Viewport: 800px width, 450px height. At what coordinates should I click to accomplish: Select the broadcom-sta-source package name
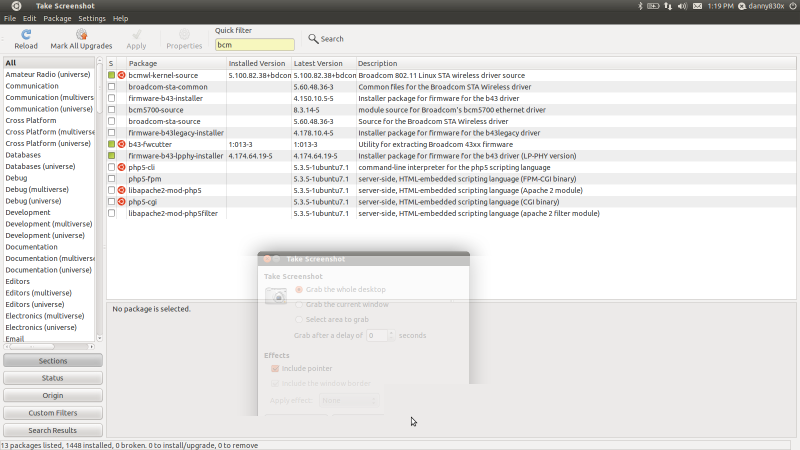pos(164,121)
